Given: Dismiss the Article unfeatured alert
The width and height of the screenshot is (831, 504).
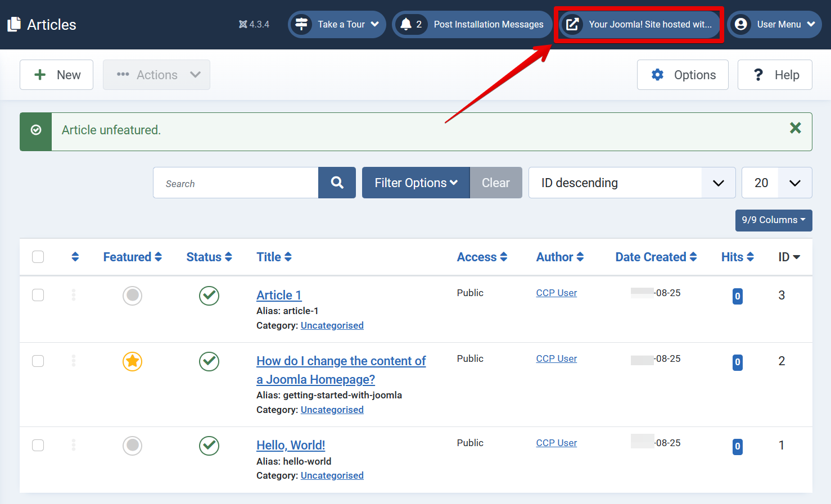Looking at the screenshot, I should (795, 128).
